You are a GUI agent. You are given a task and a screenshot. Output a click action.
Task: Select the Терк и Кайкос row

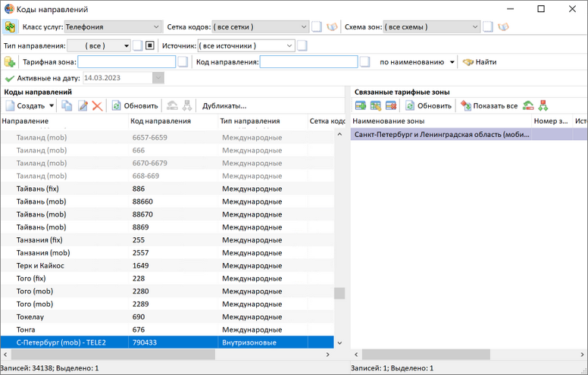[x=167, y=265]
